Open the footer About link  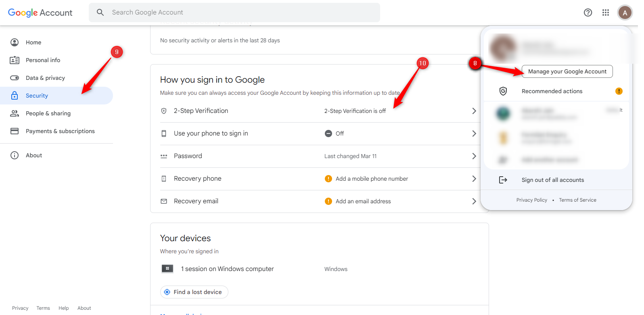[x=84, y=308]
